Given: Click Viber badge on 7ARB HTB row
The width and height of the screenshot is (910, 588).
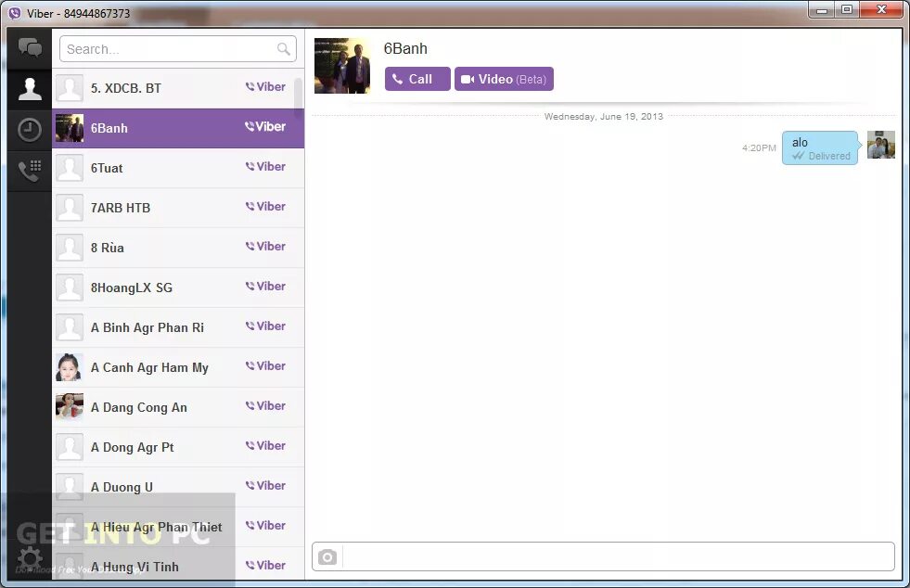Looking at the screenshot, I should 265,207.
